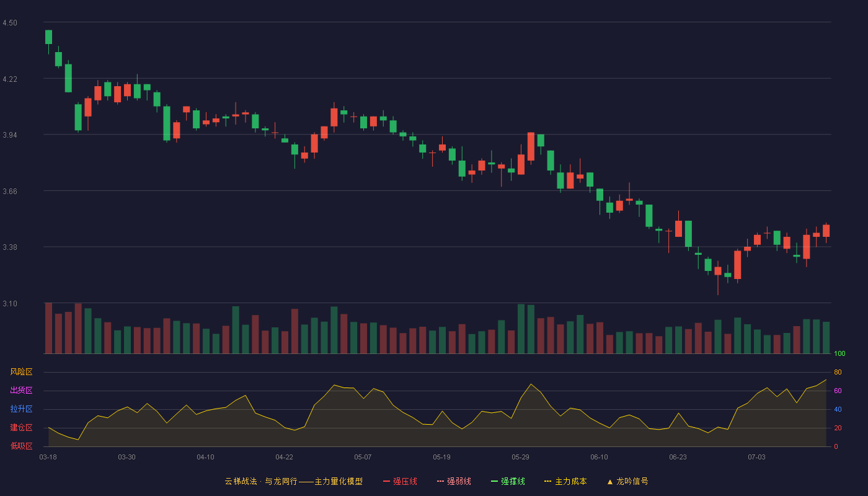
Task: Click the 05-29 date axis label
Action: [520, 457]
